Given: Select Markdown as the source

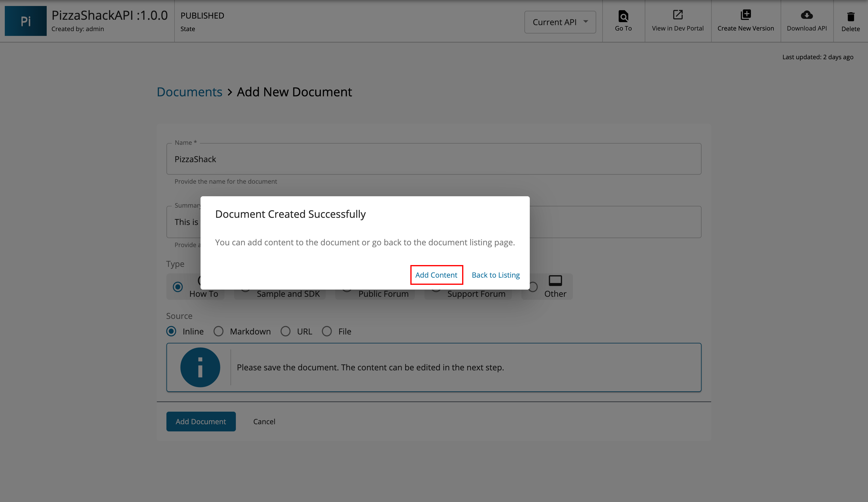Looking at the screenshot, I should click(x=218, y=331).
